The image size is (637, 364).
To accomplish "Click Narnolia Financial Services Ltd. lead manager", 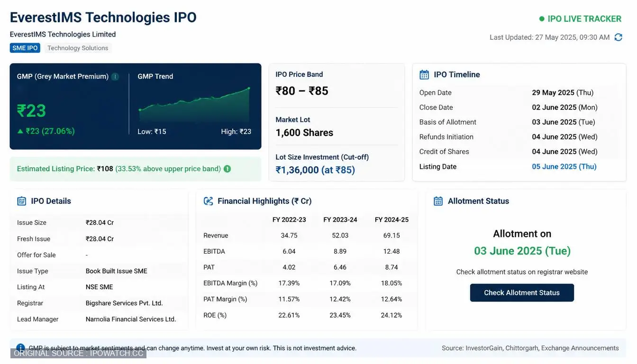I will point(131,319).
